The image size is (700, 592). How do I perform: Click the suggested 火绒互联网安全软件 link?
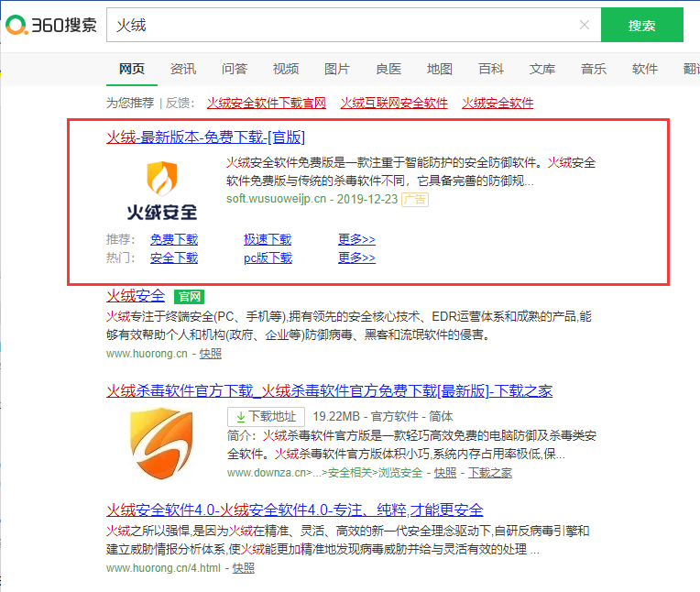(x=394, y=103)
